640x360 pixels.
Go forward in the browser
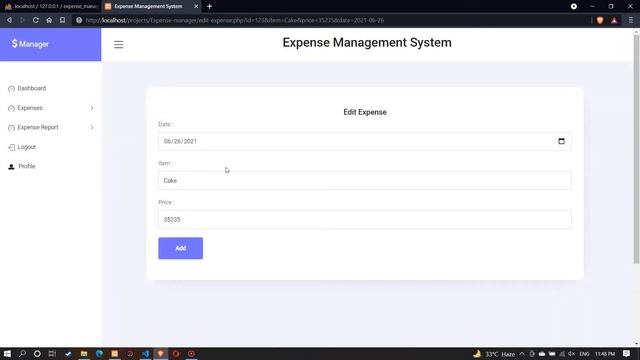[x=22, y=20]
